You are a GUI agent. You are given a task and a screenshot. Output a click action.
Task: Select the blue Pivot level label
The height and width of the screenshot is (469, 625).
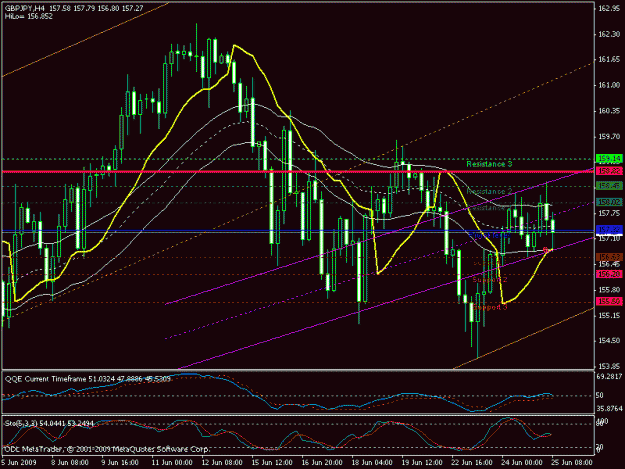point(489,235)
